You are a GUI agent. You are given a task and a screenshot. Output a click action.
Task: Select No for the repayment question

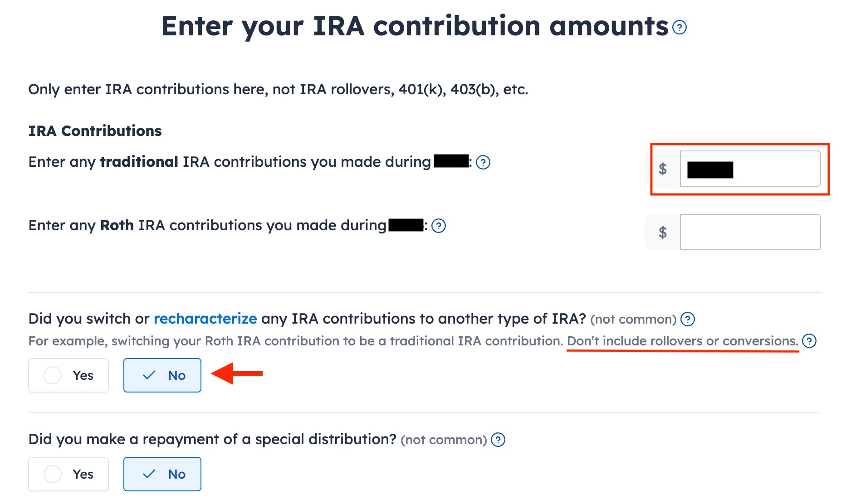pos(162,474)
